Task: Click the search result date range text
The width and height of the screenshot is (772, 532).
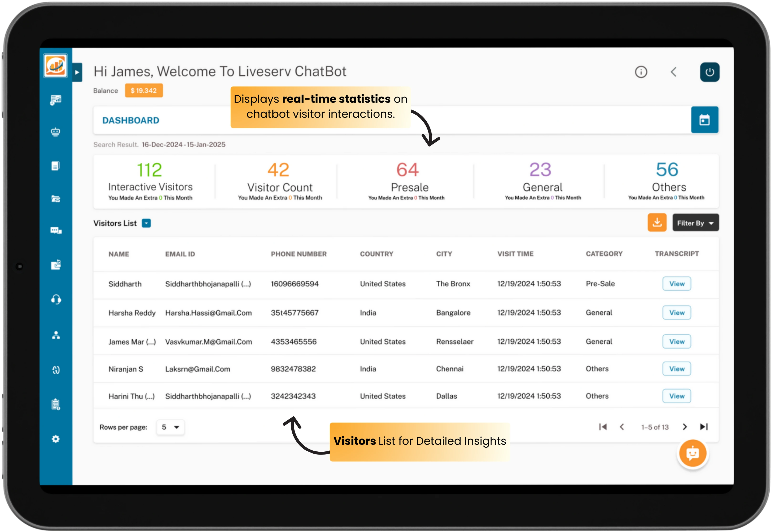Action: pos(183,144)
